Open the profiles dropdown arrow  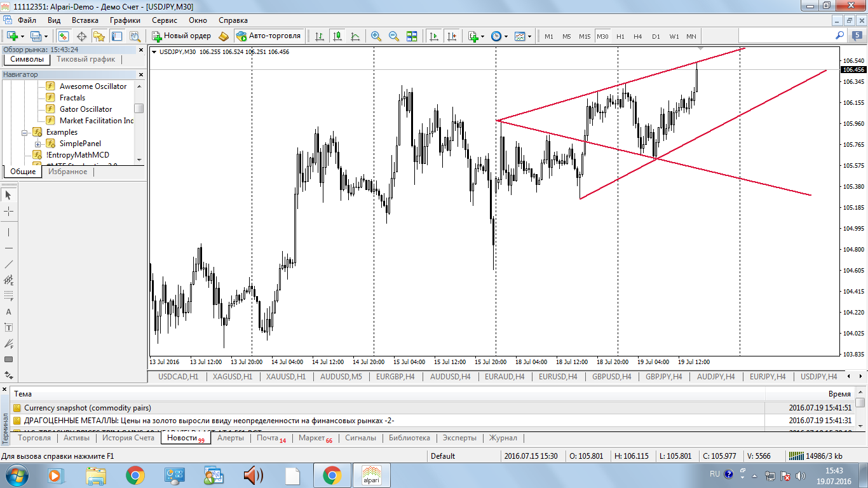46,36
